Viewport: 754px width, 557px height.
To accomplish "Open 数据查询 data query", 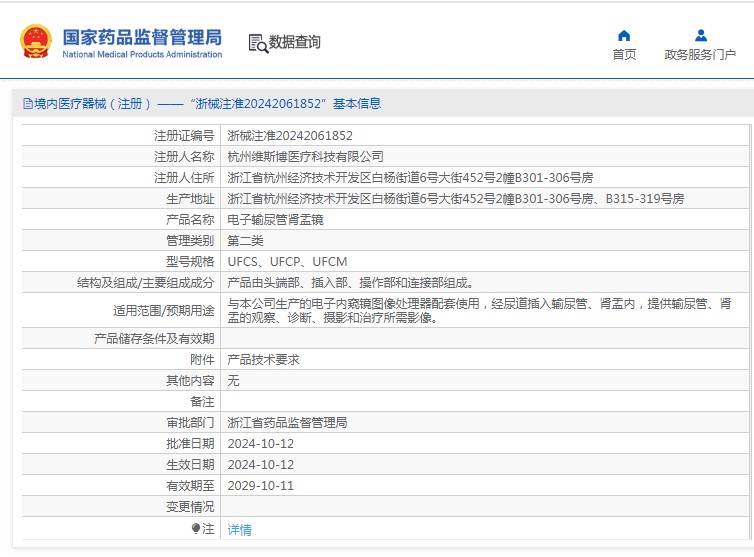I will (294, 42).
